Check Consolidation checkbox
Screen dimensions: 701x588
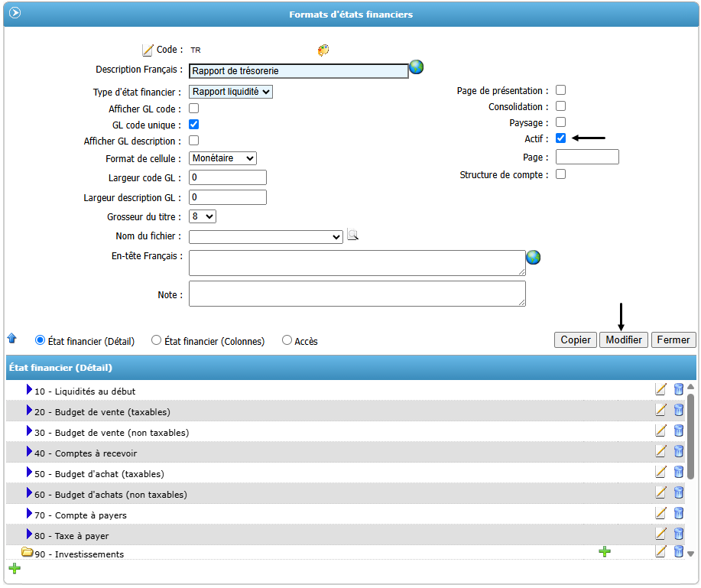pos(560,106)
